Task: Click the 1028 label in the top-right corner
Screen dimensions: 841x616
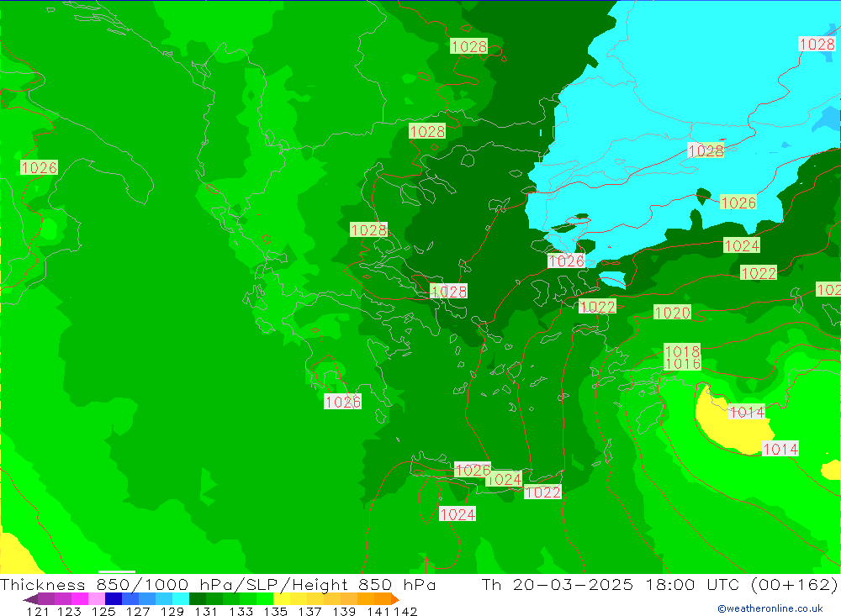Action: pyautogui.click(x=817, y=44)
